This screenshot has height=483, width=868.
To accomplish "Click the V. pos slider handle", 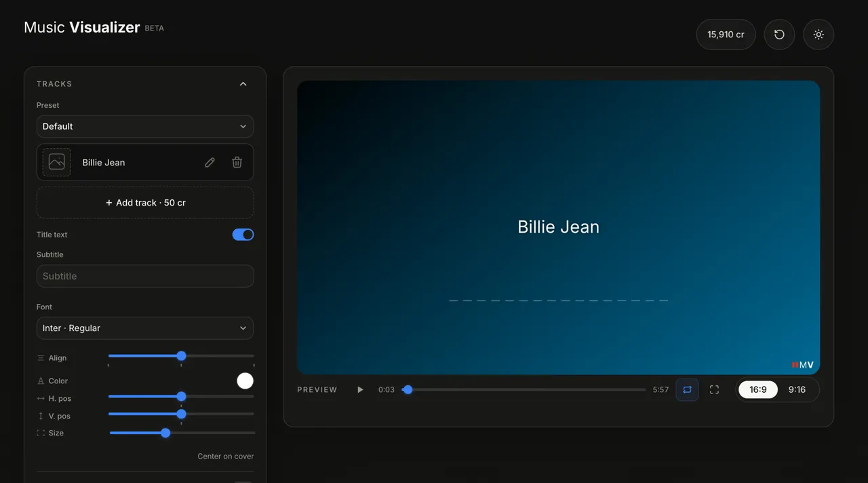I will [x=181, y=414].
